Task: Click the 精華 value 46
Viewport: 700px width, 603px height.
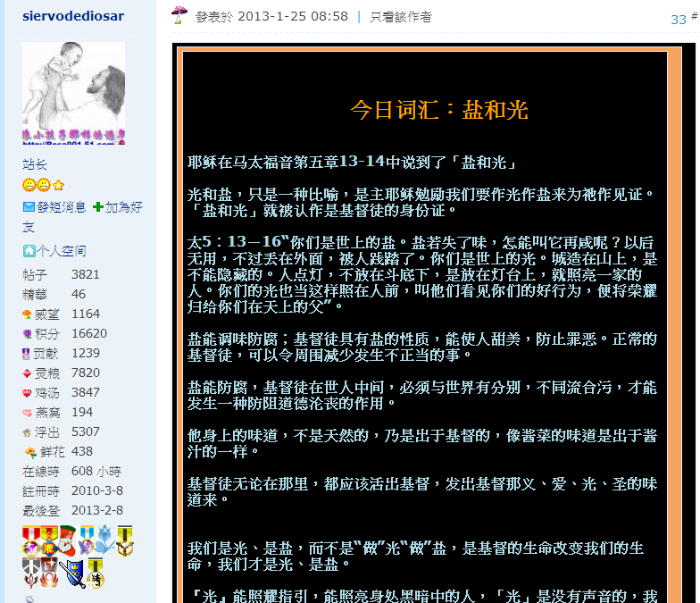Action: click(x=79, y=294)
